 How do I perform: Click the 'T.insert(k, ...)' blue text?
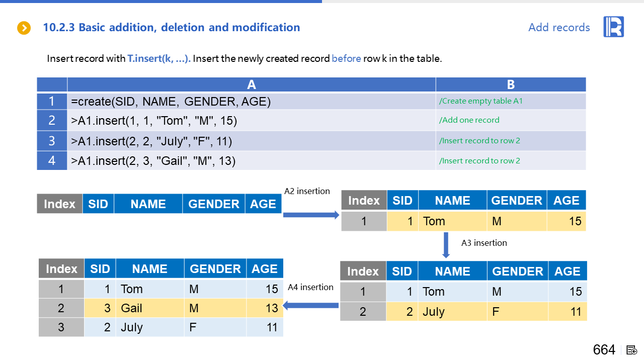(x=158, y=58)
